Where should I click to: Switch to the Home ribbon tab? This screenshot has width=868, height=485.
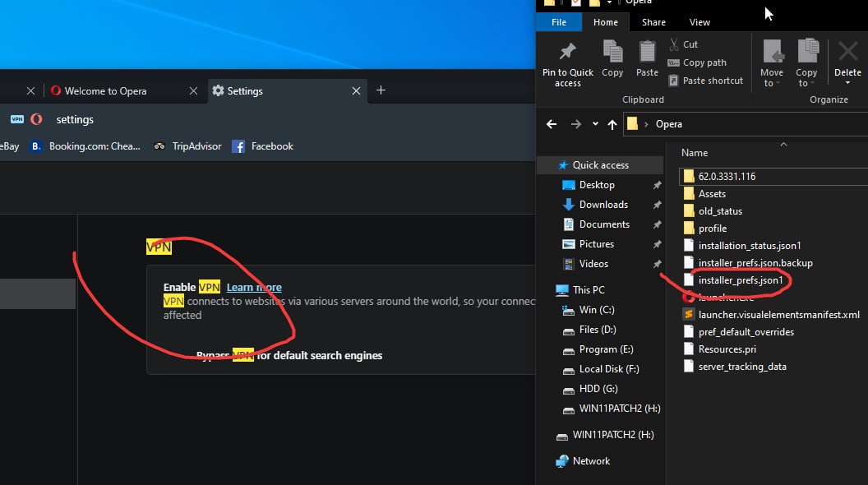pyautogui.click(x=606, y=22)
